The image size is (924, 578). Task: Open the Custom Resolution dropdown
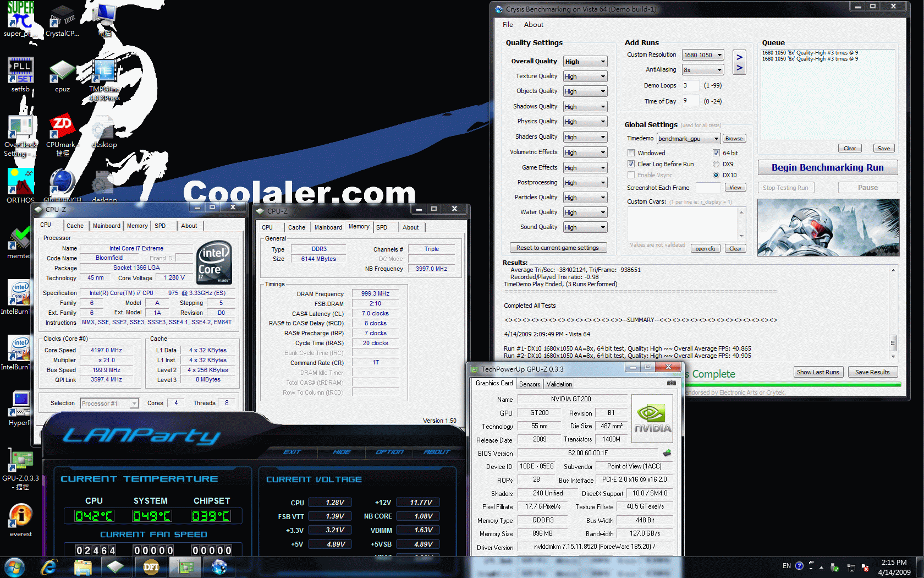click(703, 55)
